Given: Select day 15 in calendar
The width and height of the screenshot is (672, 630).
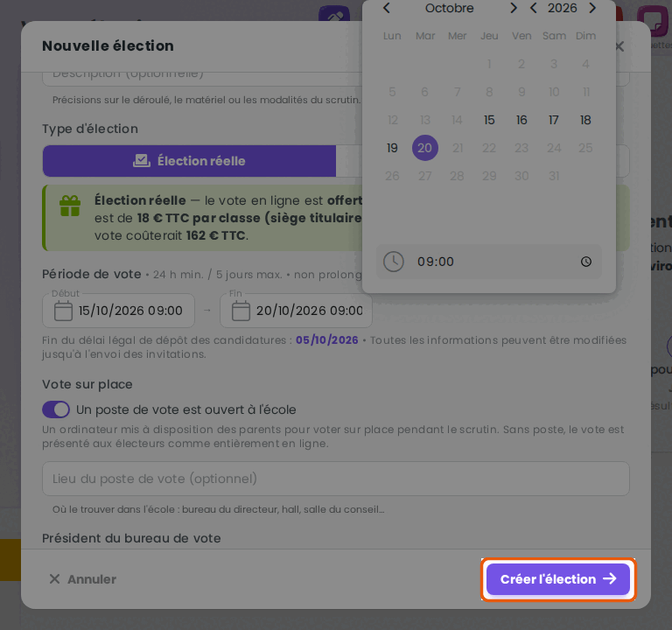Looking at the screenshot, I should pyautogui.click(x=489, y=120).
